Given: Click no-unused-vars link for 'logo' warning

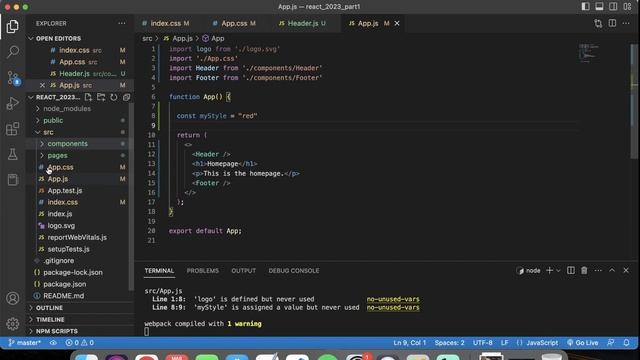Looking at the screenshot, I should [393, 299].
